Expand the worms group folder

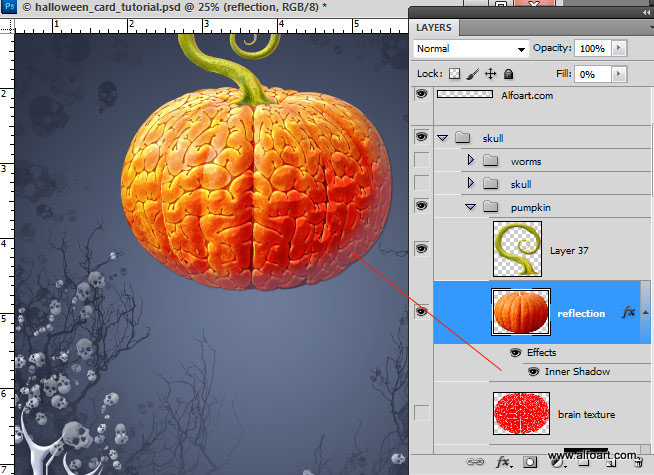pyautogui.click(x=471, y=160)
